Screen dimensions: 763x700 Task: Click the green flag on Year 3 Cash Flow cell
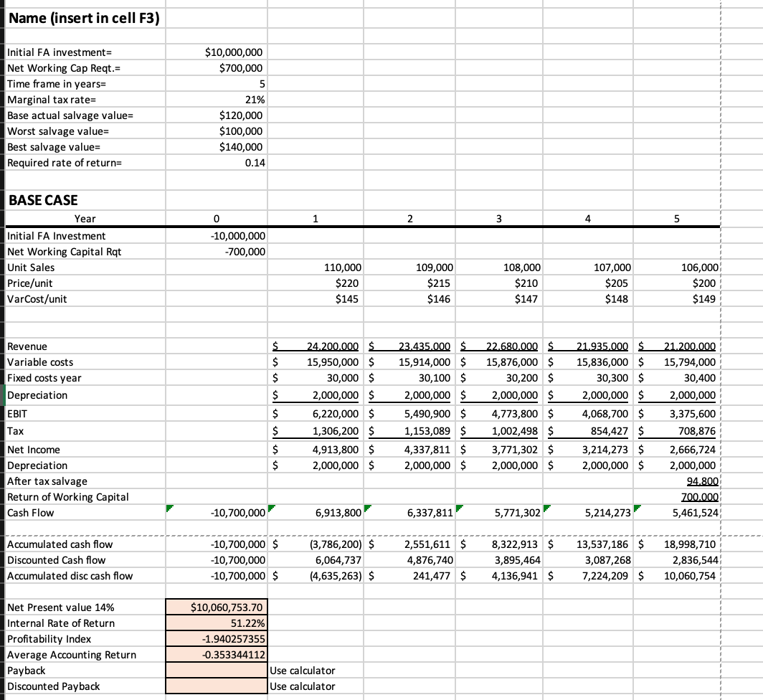click(458, 509)
